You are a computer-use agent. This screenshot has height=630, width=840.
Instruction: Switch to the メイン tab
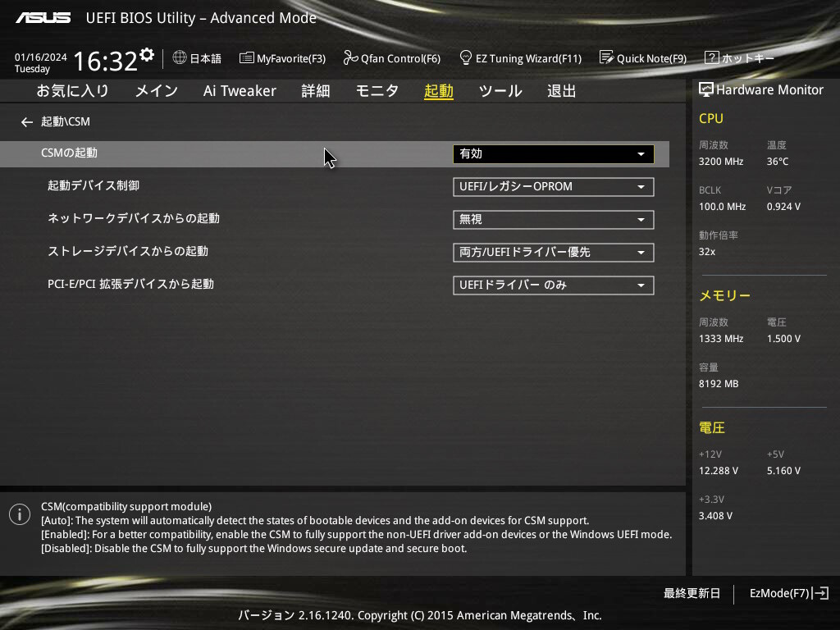[x=156, y=91]
